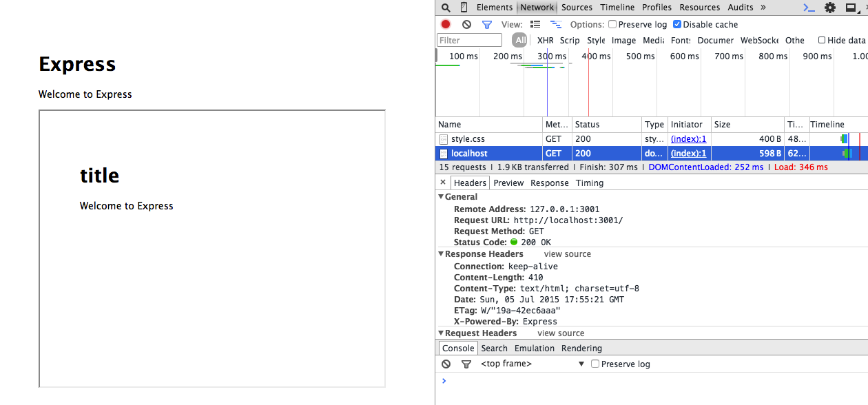Image resolution: width=868 pixels, height=405 pixels.
Task: Filter requests by XHR
Action: pos(545,40)
